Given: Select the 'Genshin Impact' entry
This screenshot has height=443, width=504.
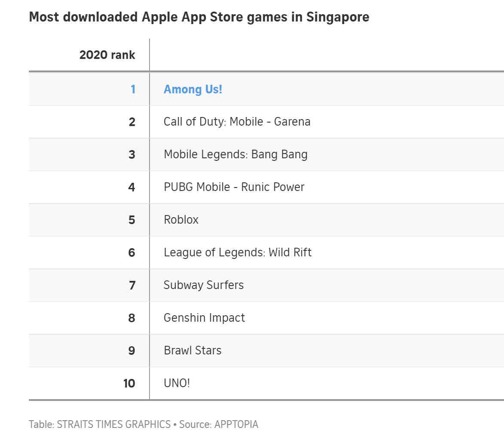Looking at the screenshot, I should (204, 318).
